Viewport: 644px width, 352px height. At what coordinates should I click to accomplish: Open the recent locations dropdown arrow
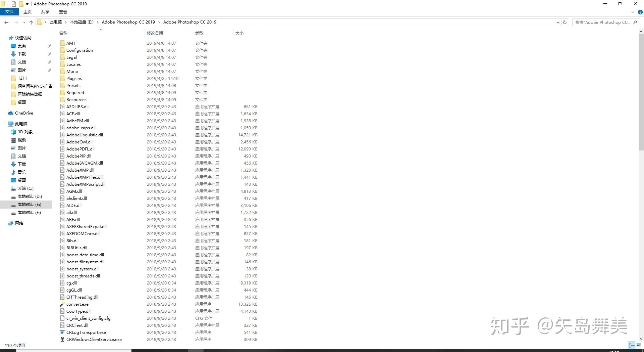[x=24, y=23]
